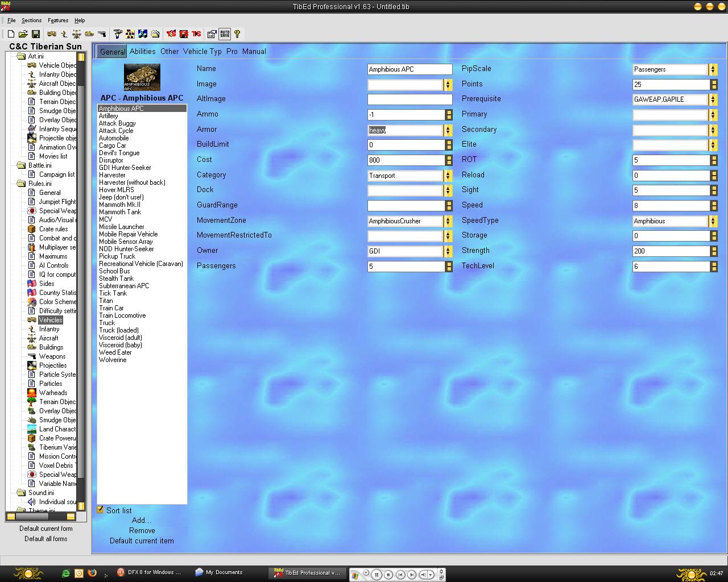The height and width of the screenshot is (582, 728).
Task: Click Default current item
Action: [x=142, y=541]
